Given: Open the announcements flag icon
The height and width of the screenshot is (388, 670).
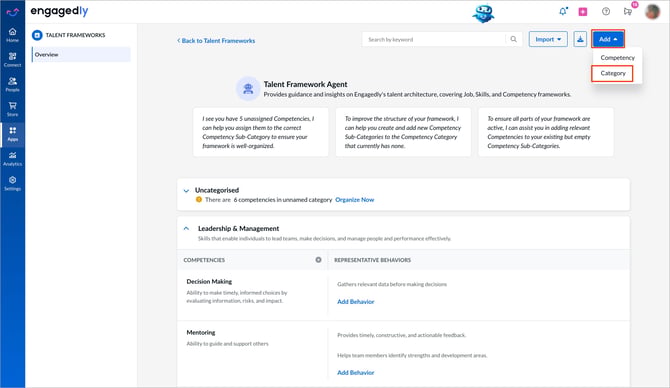Looking at the screenshot, I should point(627,12).
